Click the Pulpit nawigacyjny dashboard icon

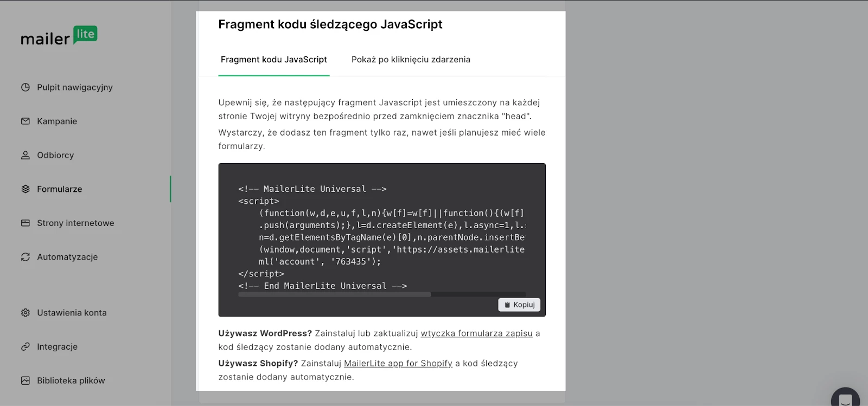click(x=25, y=87)
